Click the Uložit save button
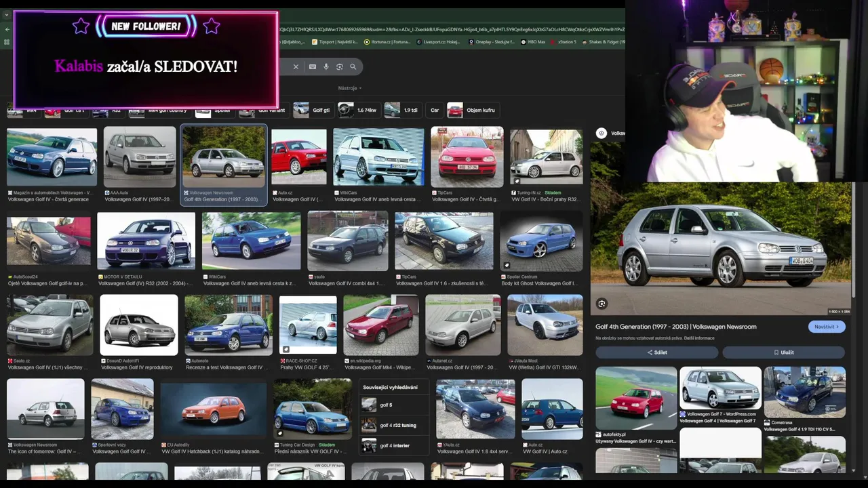Viewport: 868px width, 488px height. [x=783, y=352]
